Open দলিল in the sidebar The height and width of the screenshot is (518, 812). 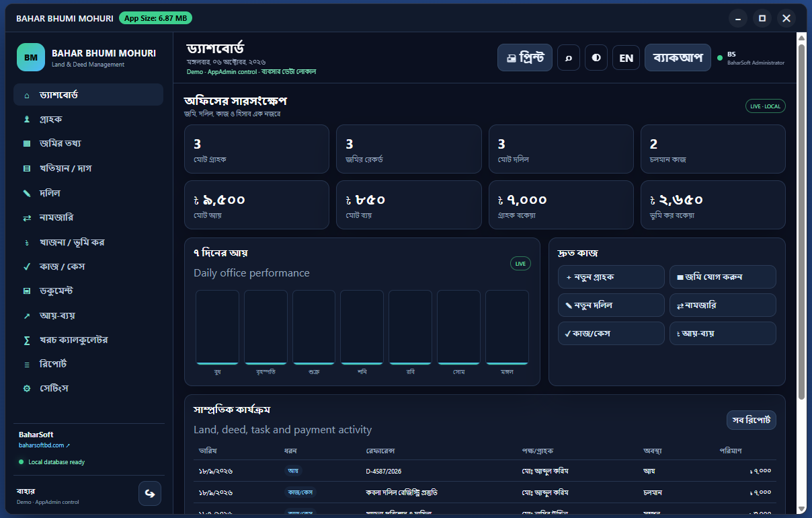[x=88, y=193]
